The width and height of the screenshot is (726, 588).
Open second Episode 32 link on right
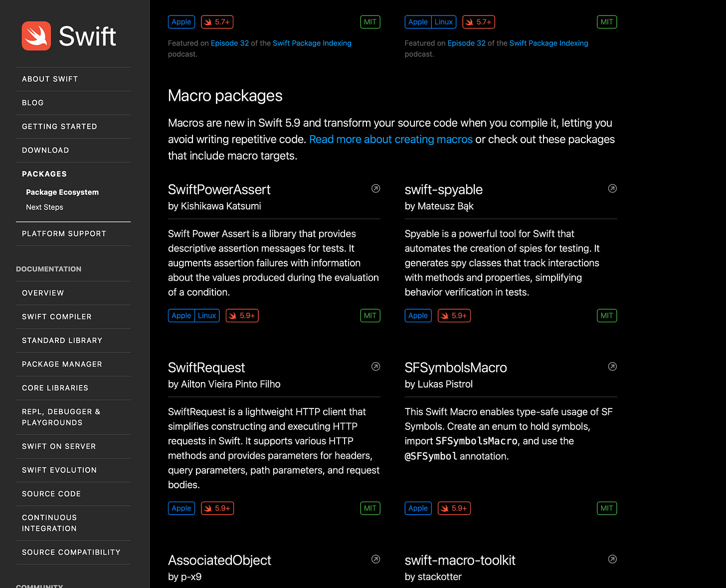467,43
